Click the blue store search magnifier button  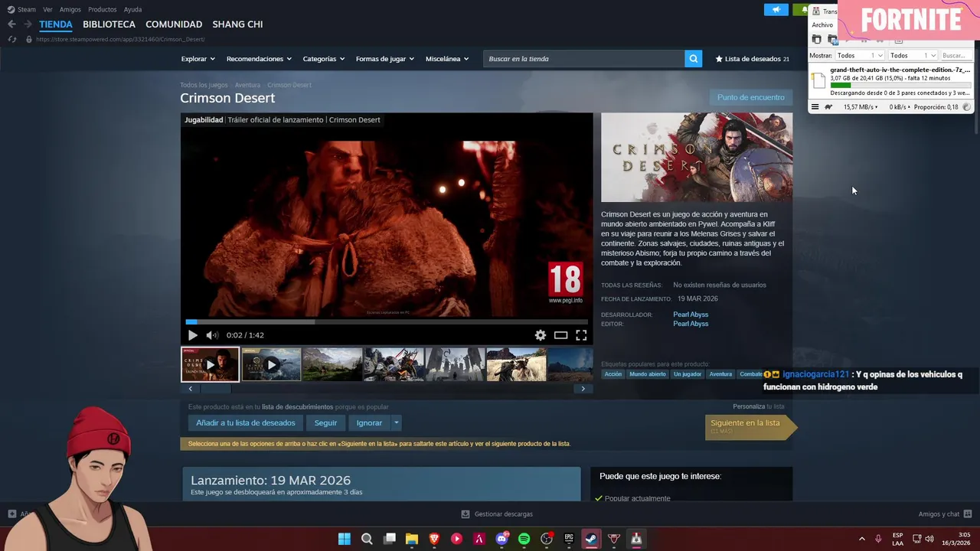pos(693,59)
